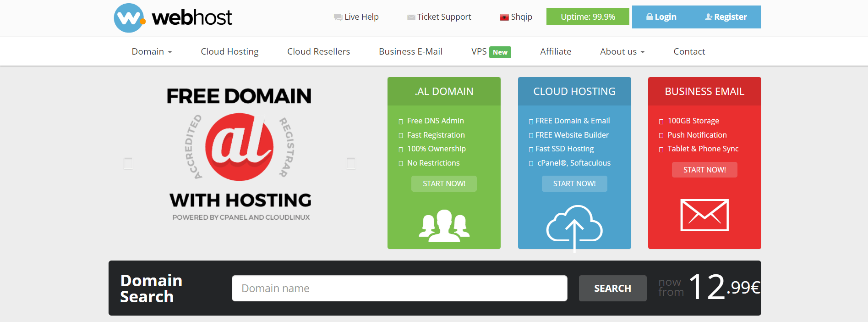The height and width of the screenshot is (322, 868).
Task: Click the BUSINESS EMAIL card header
Action: coord(704,91)
